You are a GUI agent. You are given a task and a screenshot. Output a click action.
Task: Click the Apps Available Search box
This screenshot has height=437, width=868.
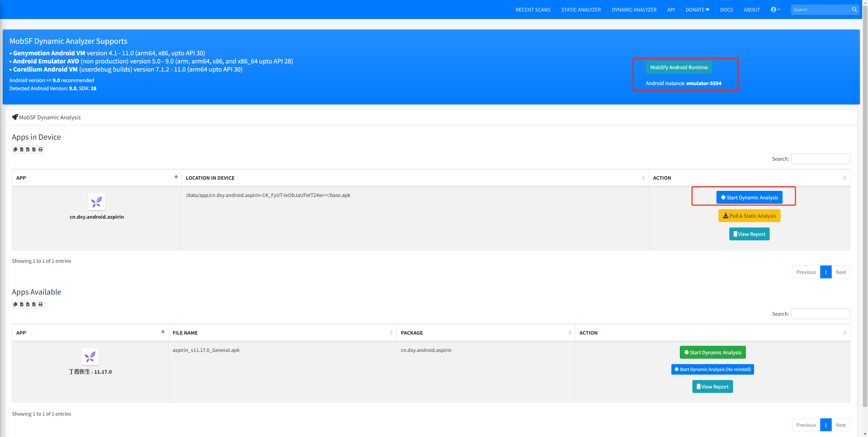coord(821,314)
